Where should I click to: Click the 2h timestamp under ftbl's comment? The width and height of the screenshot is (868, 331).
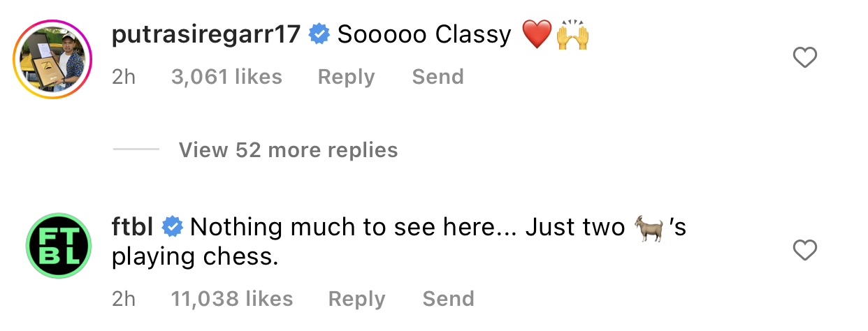coord(124,299)
